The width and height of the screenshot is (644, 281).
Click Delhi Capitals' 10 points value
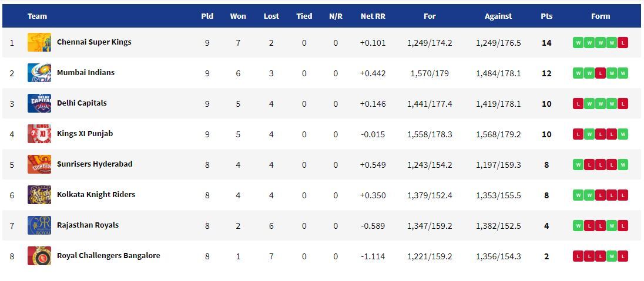coord(546,104)
